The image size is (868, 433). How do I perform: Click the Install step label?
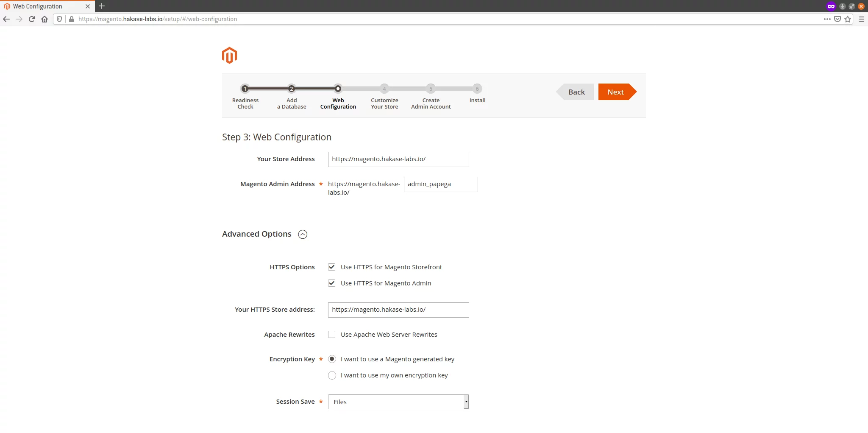(x=477, y=101)
